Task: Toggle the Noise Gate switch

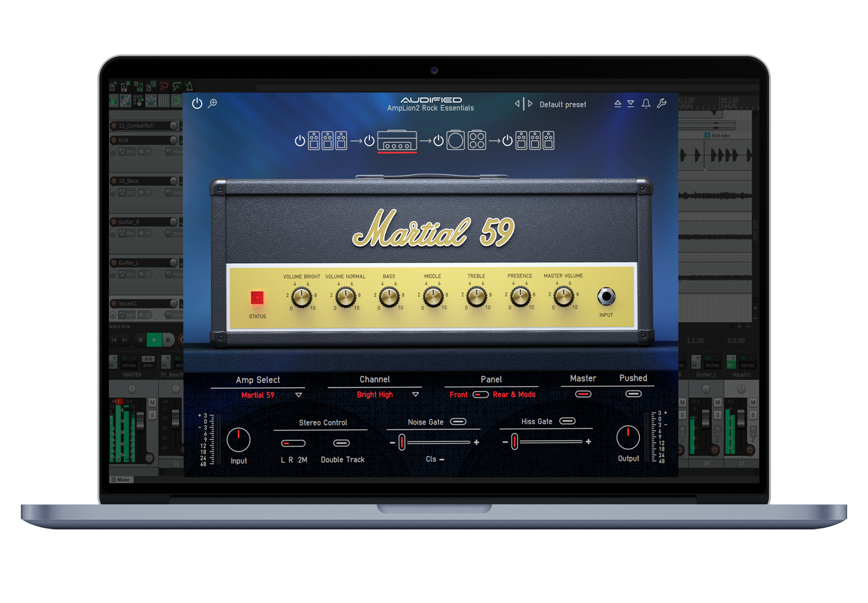Action: tap(458, 422)
